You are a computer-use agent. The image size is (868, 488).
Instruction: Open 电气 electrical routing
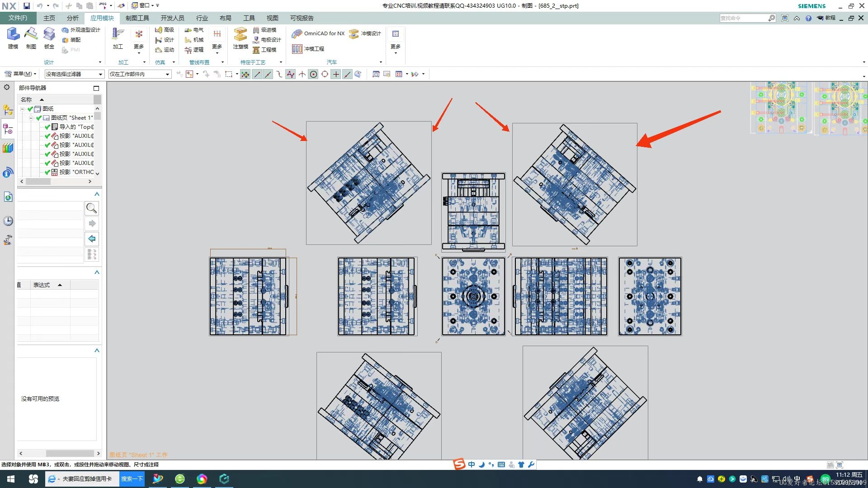tap(194, 30)
